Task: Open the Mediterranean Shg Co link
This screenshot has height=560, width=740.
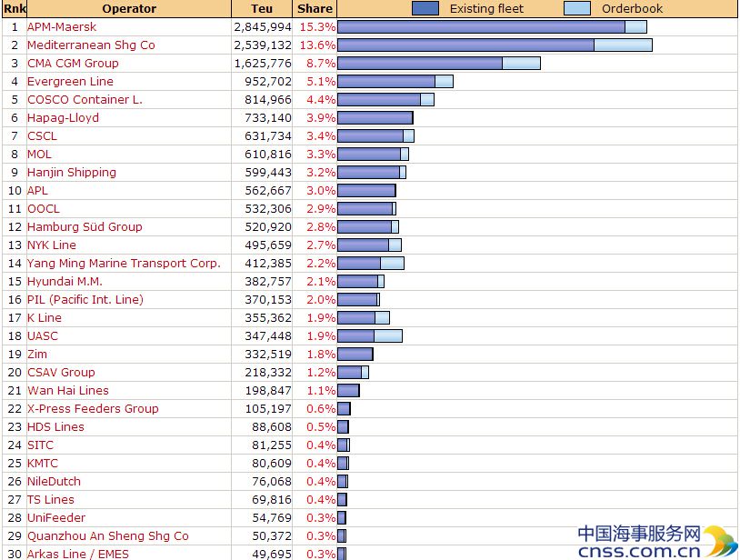Action: pyautogui.click(x=91, y=45)
